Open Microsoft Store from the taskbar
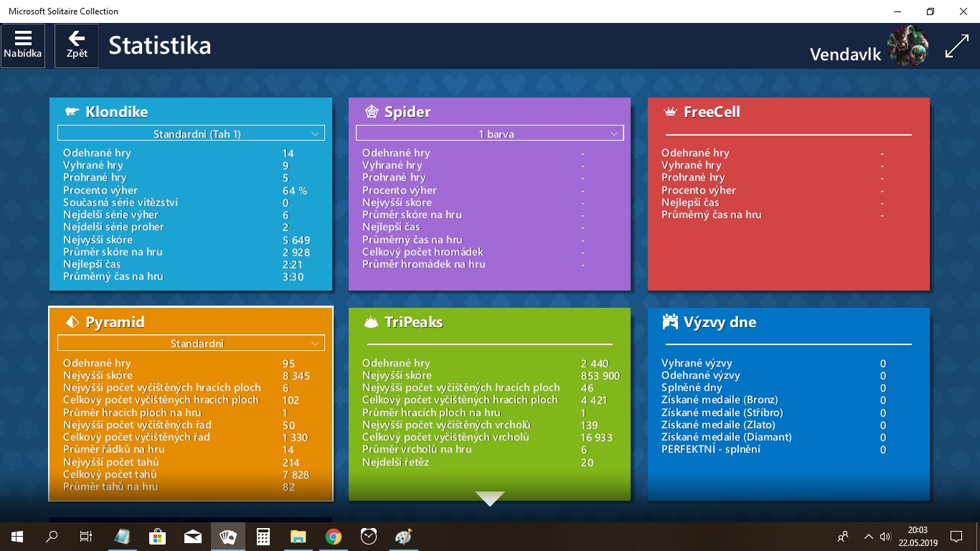This screenshot has height=551, width=980. click(x=158, y=537)
